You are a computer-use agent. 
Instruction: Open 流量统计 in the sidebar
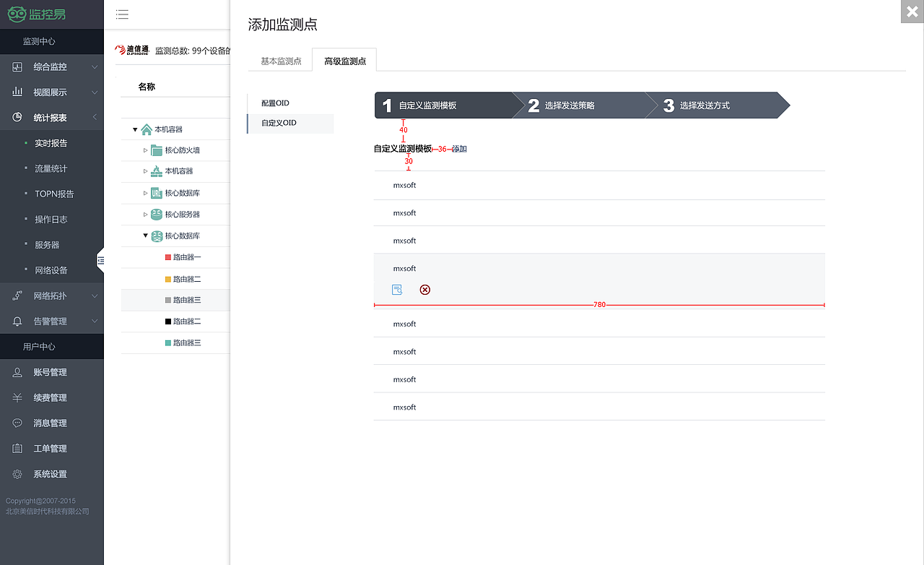(x=52, y=168)
